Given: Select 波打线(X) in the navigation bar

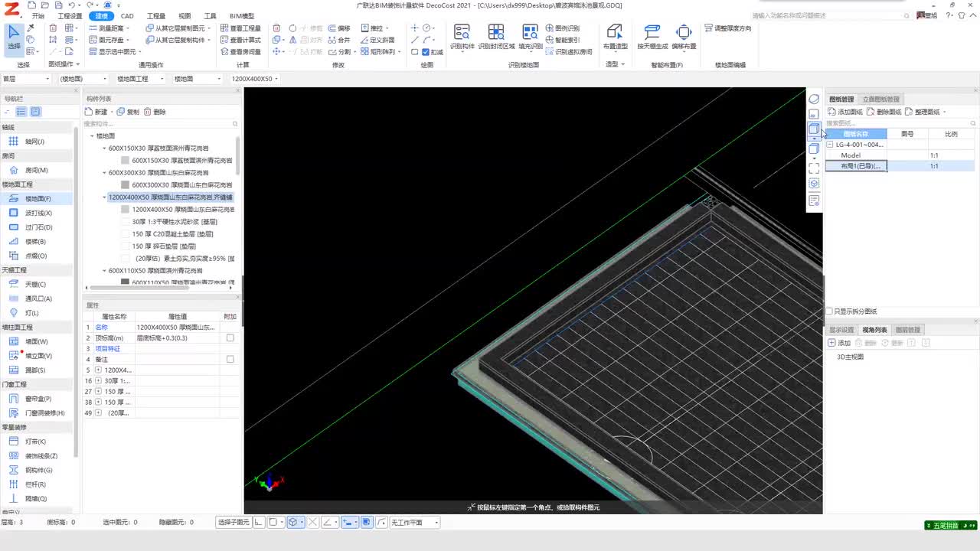Looking at the screenshot, I should coord(38,213).
